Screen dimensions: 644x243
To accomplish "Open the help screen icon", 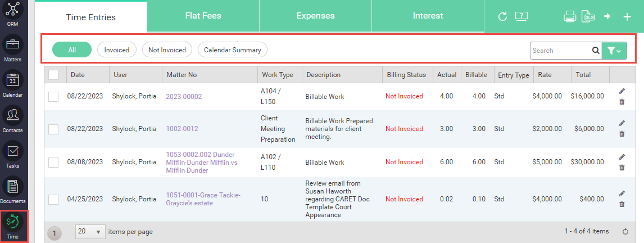I will pyautogui.click(x=521, y=16).
